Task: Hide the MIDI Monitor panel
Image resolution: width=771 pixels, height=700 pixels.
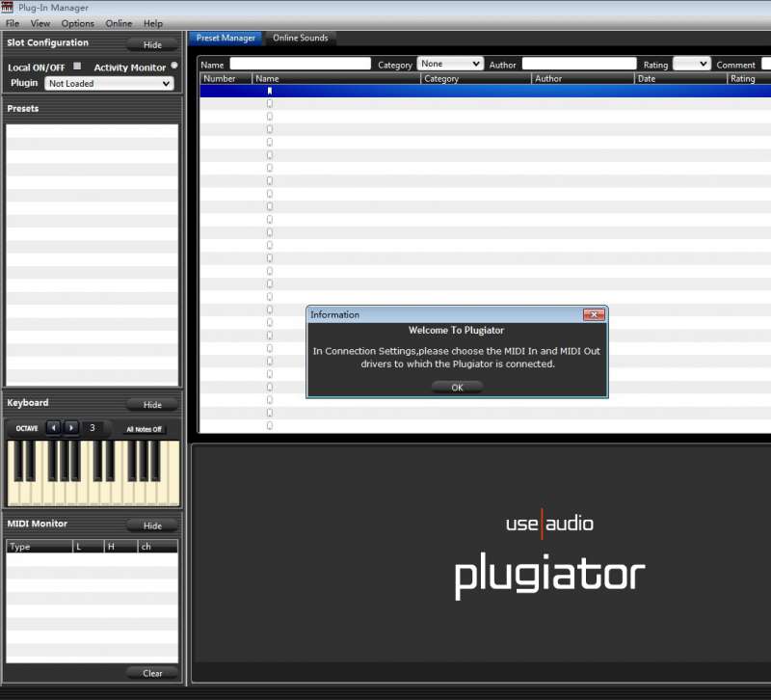Action: coord(152,525)
